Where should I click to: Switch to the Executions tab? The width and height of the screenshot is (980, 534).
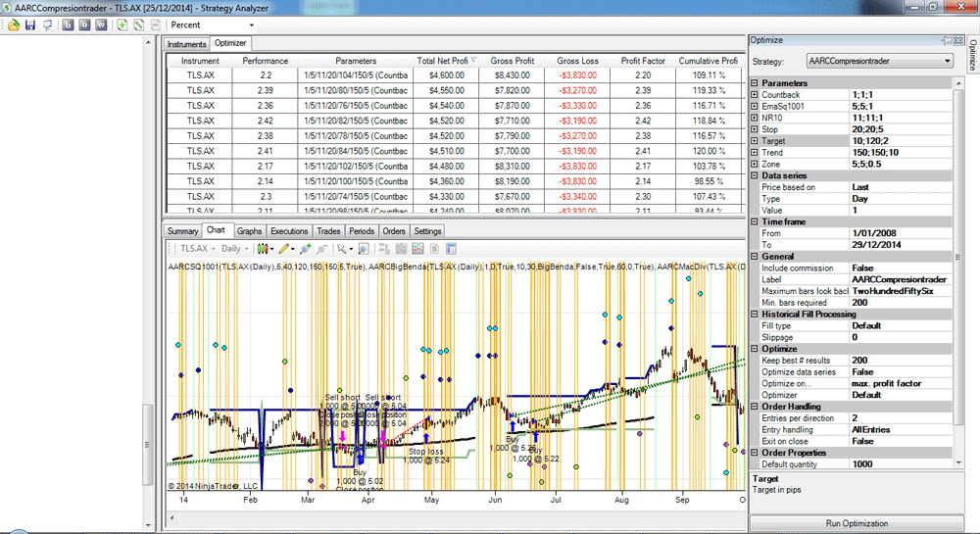(289, 231)
